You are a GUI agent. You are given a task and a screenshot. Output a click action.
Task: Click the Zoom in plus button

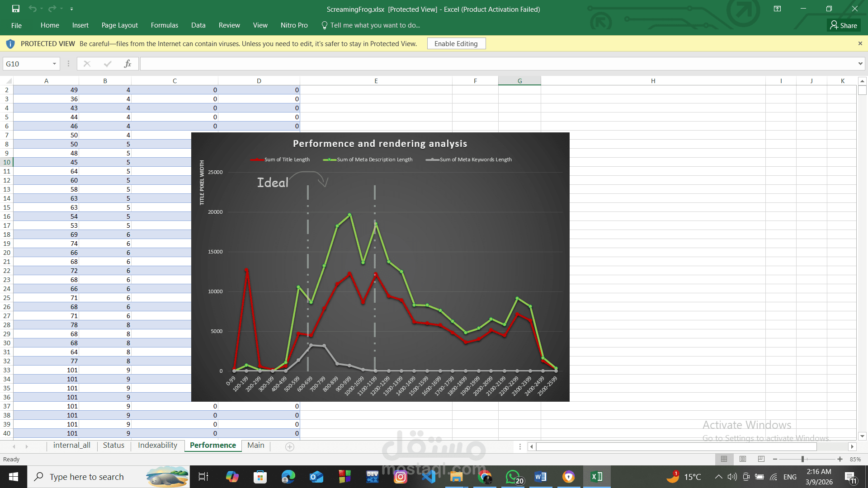[840, 459]
